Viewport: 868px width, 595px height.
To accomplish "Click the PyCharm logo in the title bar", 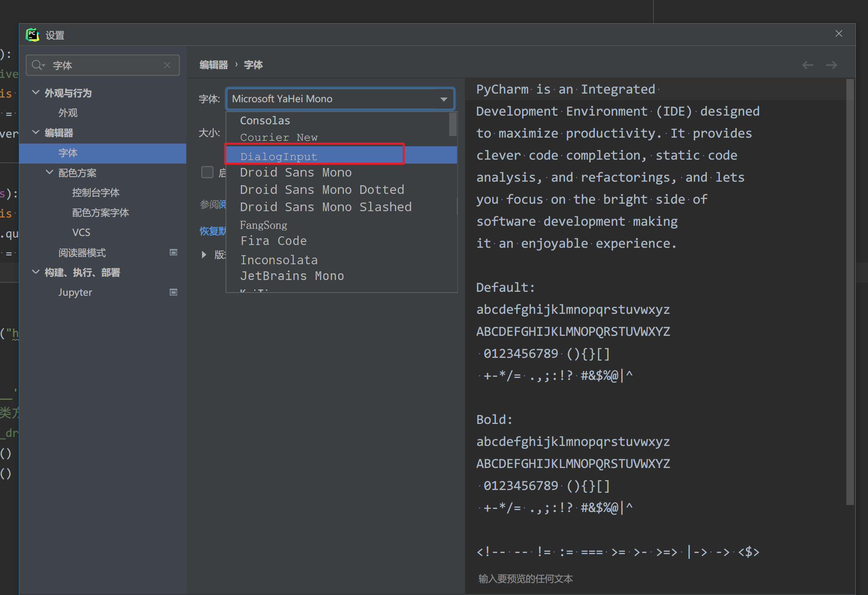I will click(33, 35).
